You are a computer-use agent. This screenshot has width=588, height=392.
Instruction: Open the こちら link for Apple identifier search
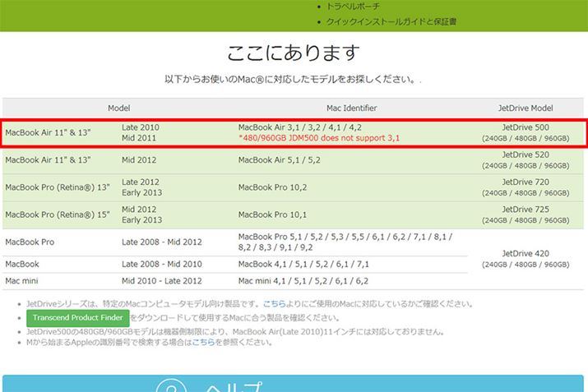click(x=202, y=342)
